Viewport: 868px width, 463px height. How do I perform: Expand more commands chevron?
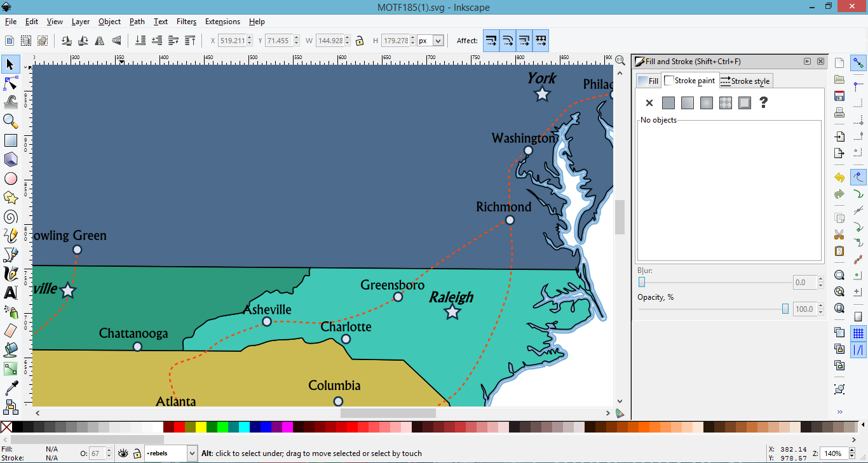tap(839, 412)
